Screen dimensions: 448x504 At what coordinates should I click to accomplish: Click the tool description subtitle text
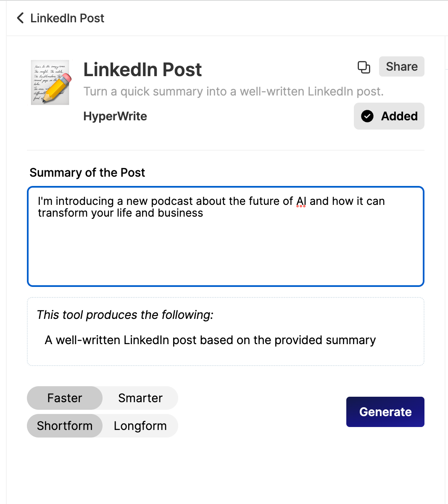(234, 92)
